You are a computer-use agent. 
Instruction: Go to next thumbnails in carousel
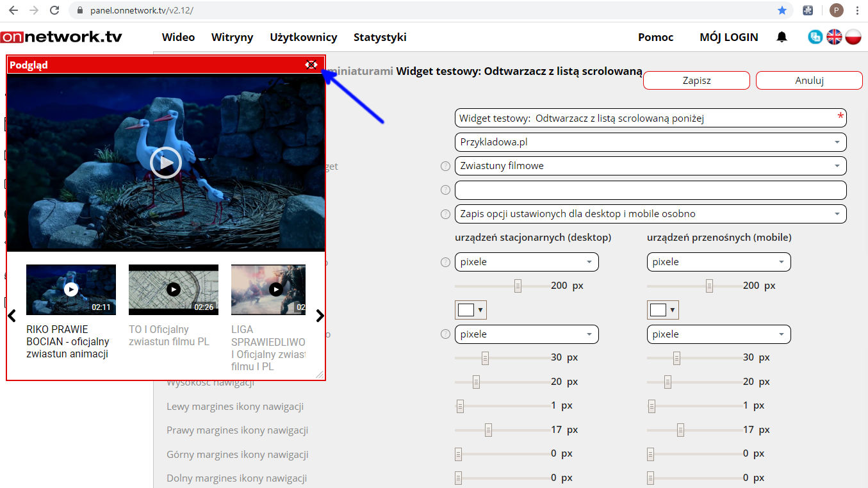coord(320,315)
